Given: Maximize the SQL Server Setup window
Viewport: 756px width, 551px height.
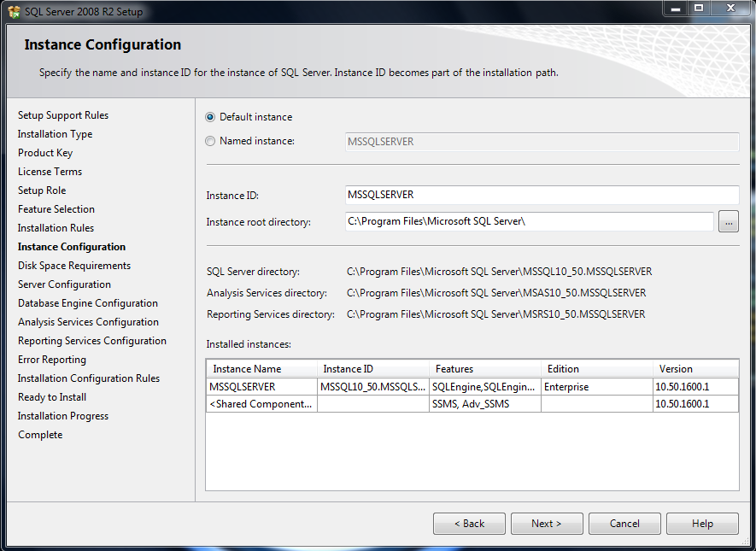Looking at the screenshot, I should [699, 9].
